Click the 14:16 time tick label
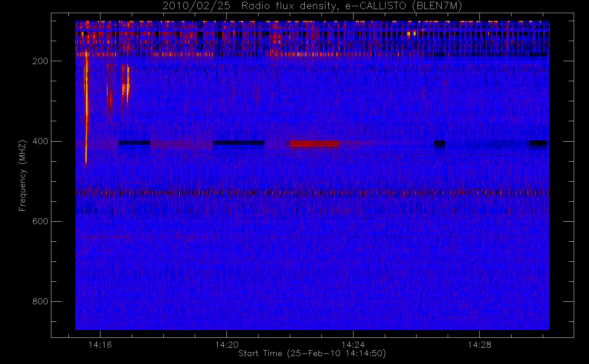The width and height of the screenshot is (589, 364). pyautogui.click(x=100, y=345)
